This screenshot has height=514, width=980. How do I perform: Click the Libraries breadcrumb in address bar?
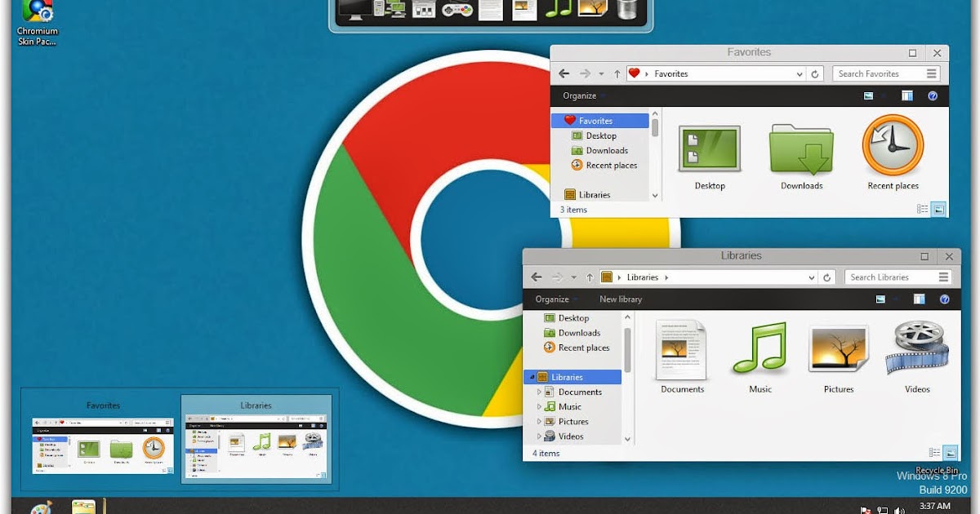point(642,277)
